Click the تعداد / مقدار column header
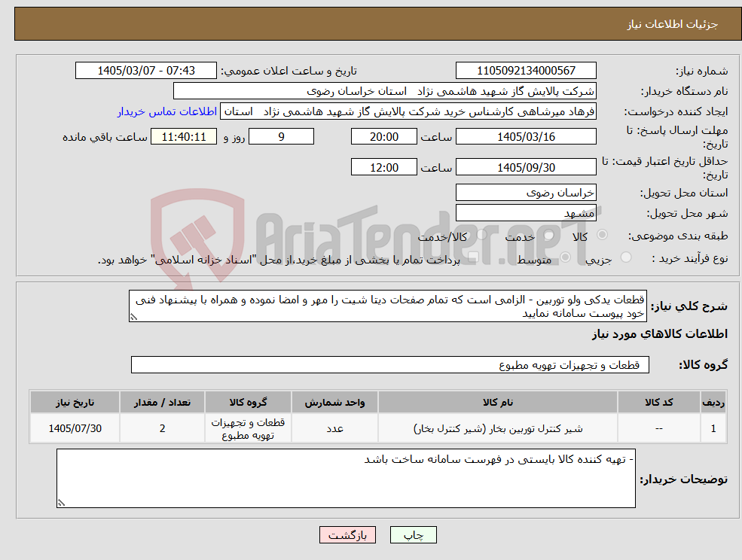The image size is (742, 560). pyautogui.click(x=162, y=402)
